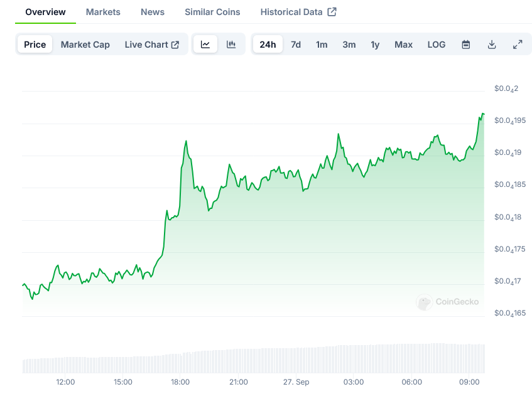Download chart data icon
This screenshot has width=532, height=399.
(492, 45)
